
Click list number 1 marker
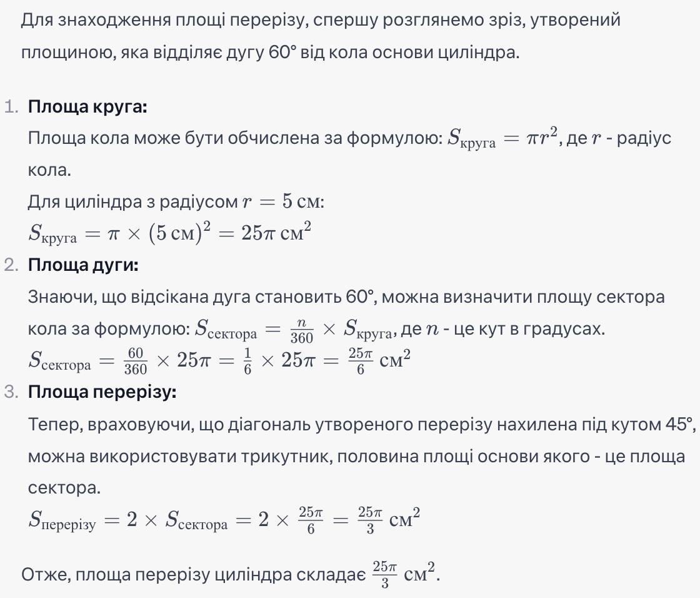click(x=11, y=107)
